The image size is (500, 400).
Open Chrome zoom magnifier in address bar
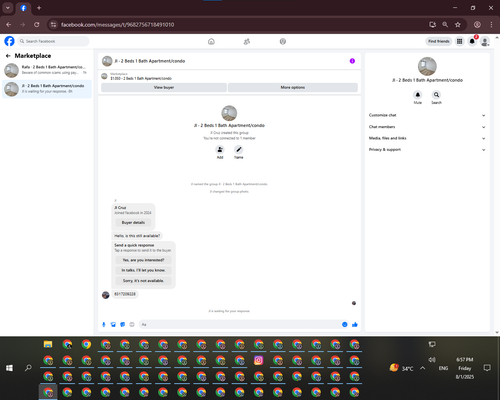click(x=445, y=24)
